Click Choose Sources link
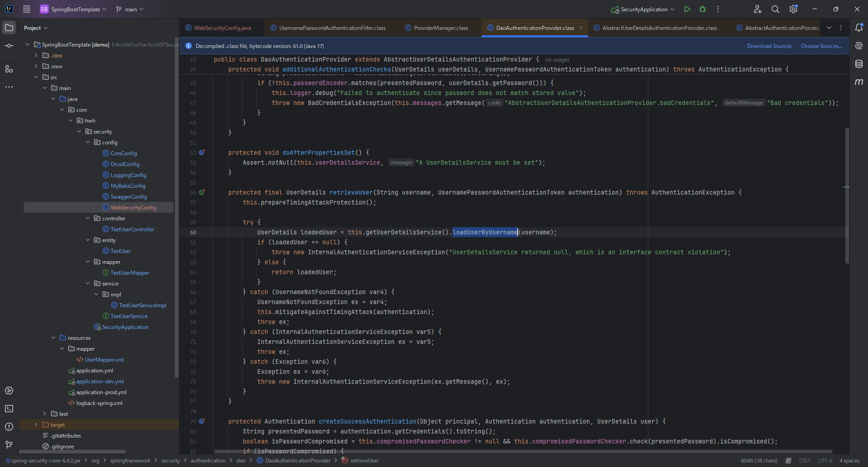The width and height of the screenshot is (868, 467). click(x=821, y=46)
